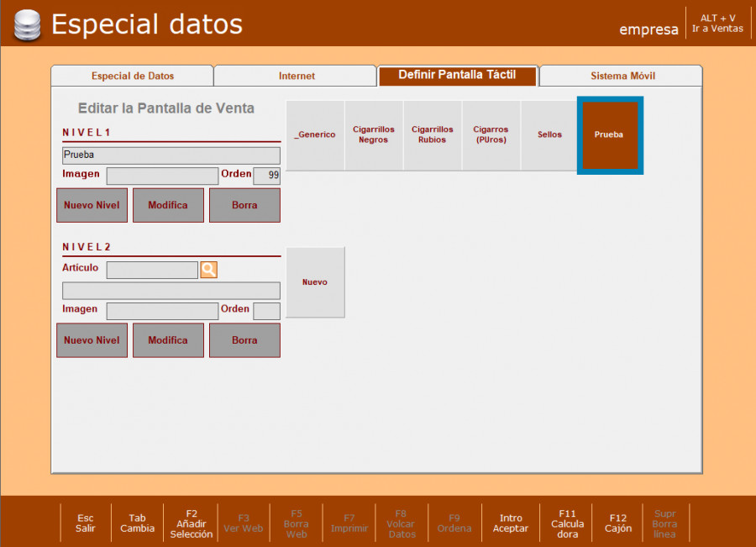
Task: Select the Cigarrillos Negros tile
Action: click(x=374, y=135)
